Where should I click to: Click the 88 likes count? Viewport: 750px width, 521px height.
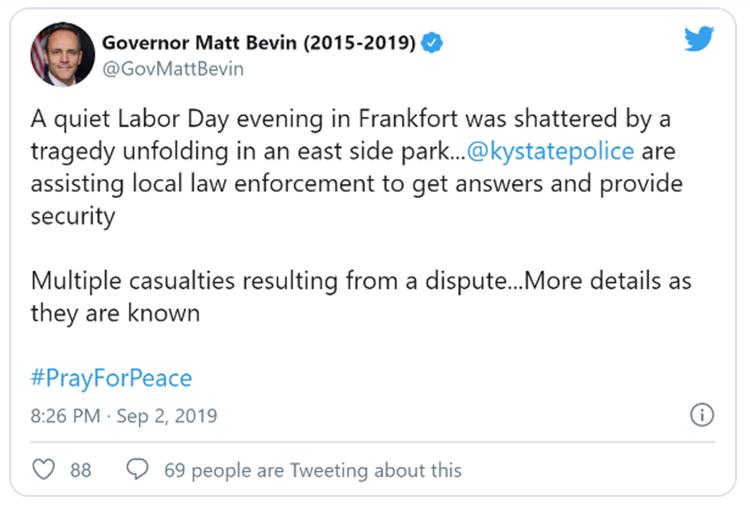(x=80, y=470)
